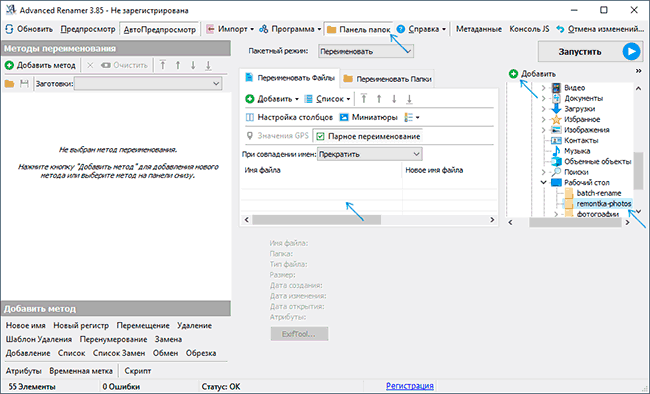
Task: Move file to top in file list
Action: [x=364, y=99]
